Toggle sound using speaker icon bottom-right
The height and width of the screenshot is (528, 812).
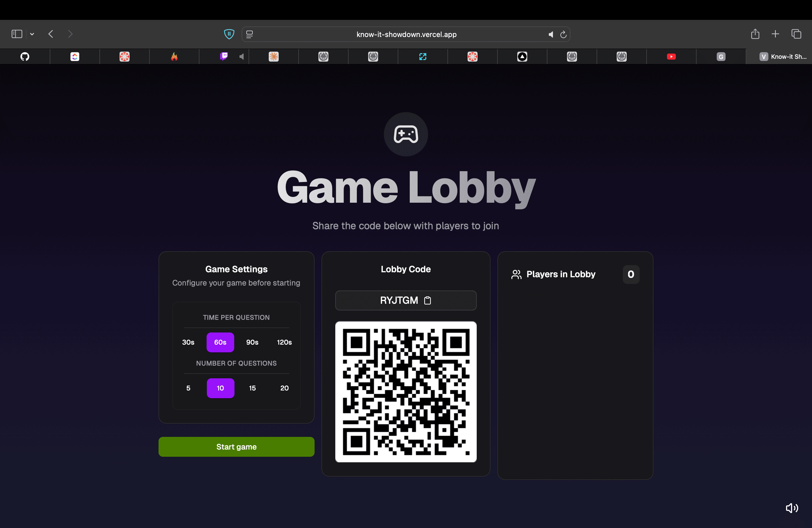click(792, 508)
